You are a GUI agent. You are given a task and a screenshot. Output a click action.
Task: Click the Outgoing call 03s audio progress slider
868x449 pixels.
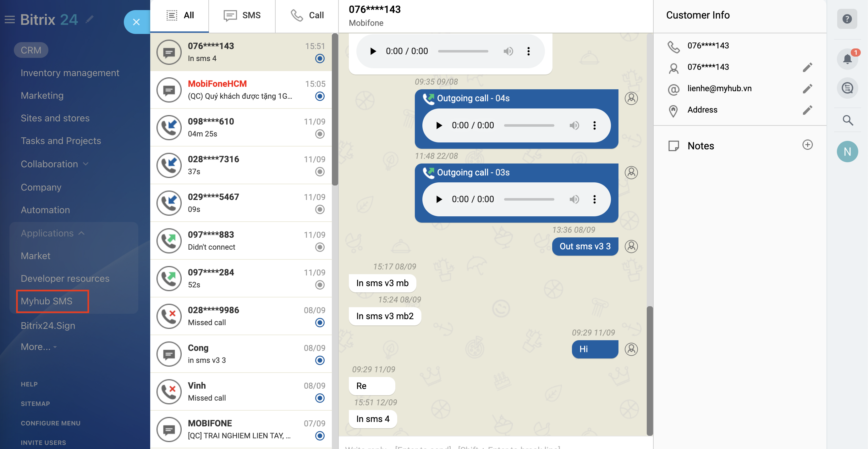[529, 200]
